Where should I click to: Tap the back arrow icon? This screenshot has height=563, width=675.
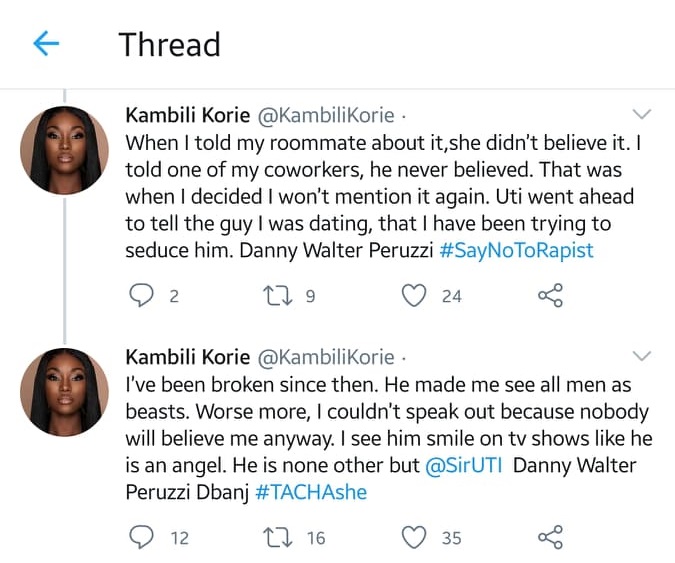pos(46,43)
